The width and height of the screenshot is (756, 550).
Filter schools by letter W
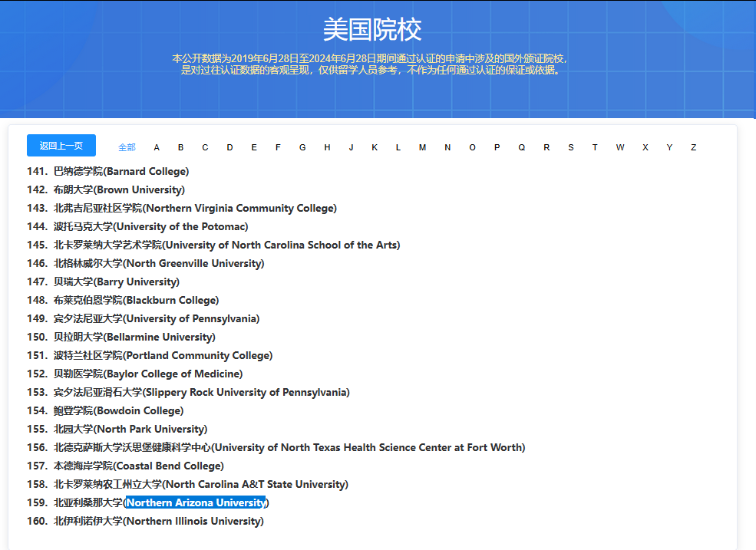click(x=620, y=147)
